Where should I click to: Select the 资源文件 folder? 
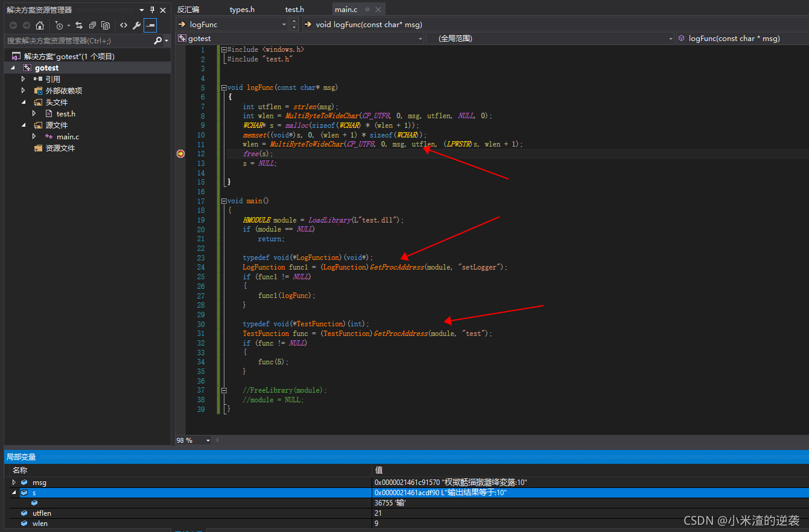[60, 148]
